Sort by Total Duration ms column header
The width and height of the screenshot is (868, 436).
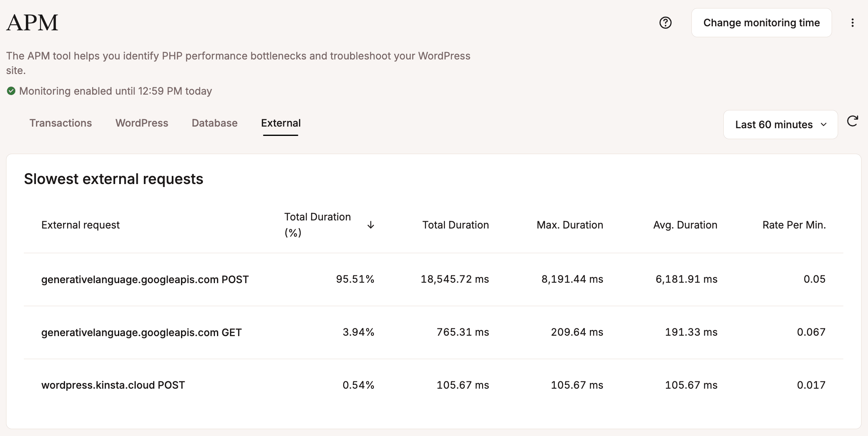(455, 225)
